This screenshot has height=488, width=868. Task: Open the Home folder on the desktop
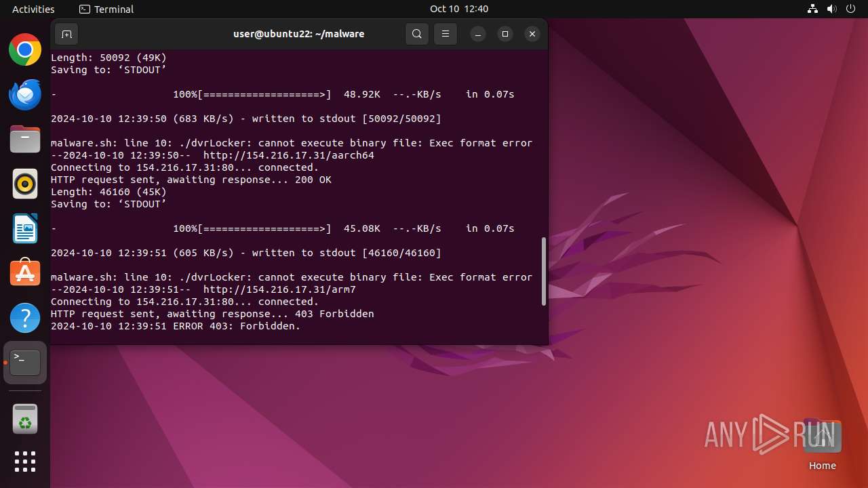[822, 445]
